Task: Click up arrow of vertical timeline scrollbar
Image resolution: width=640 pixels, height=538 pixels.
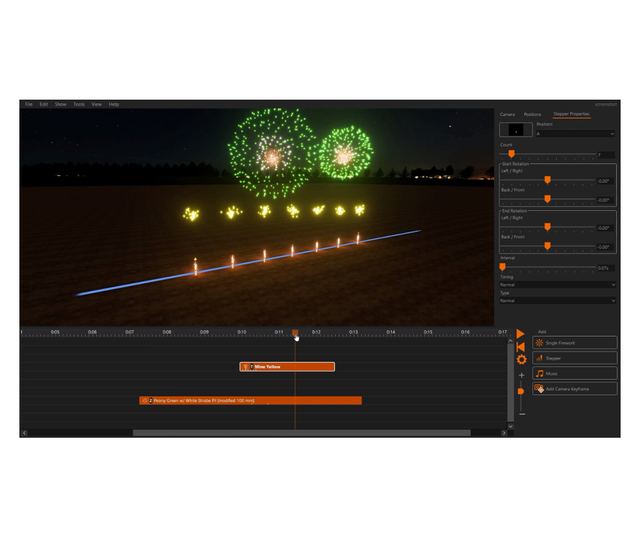Action: [x=510, y=340]
